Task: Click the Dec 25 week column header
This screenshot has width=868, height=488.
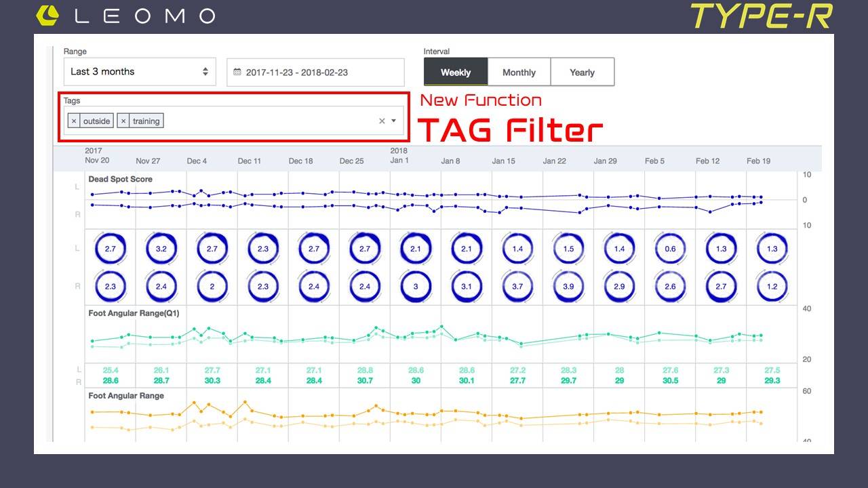Action: tap(351, 161)
